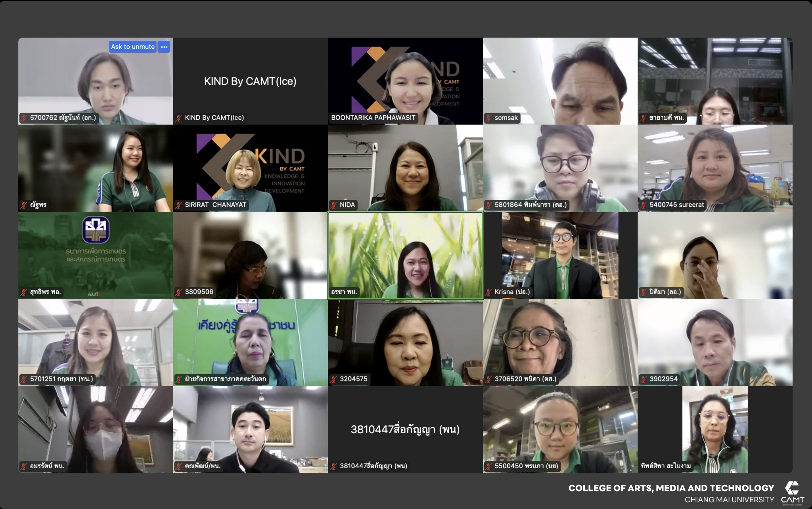Click the 3706520 พนิดา (ตส.) name label
The width and height of the screenshot is (812, 509).
coord(525,379)
